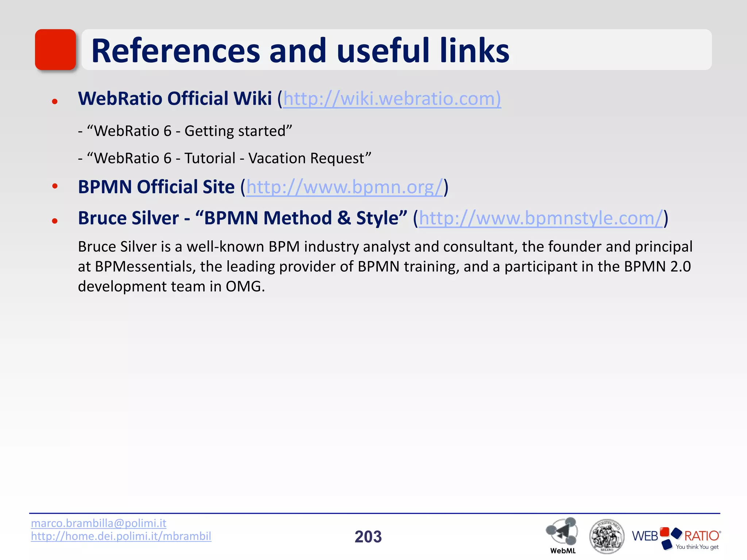Open the home.dei.polimi.it/mbrambil link
The image size is (747, 560).
tap(121, 536)
